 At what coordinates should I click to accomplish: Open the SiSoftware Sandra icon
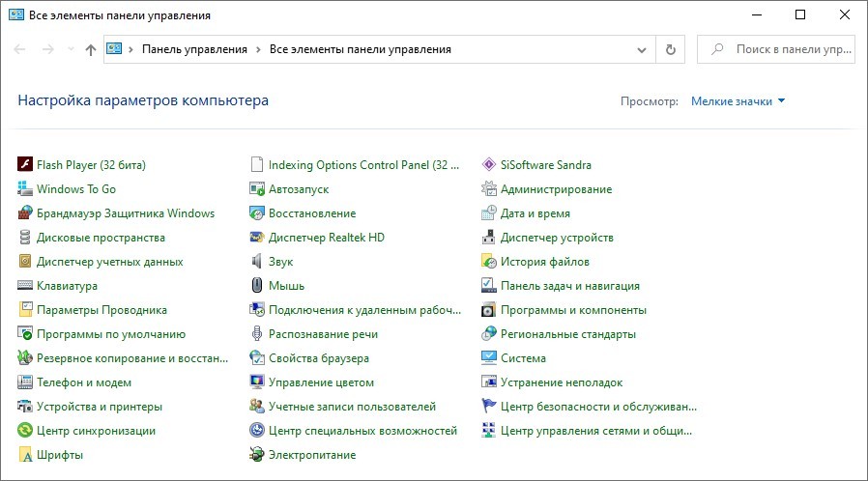pyautogui.click(x=489, y=164)
